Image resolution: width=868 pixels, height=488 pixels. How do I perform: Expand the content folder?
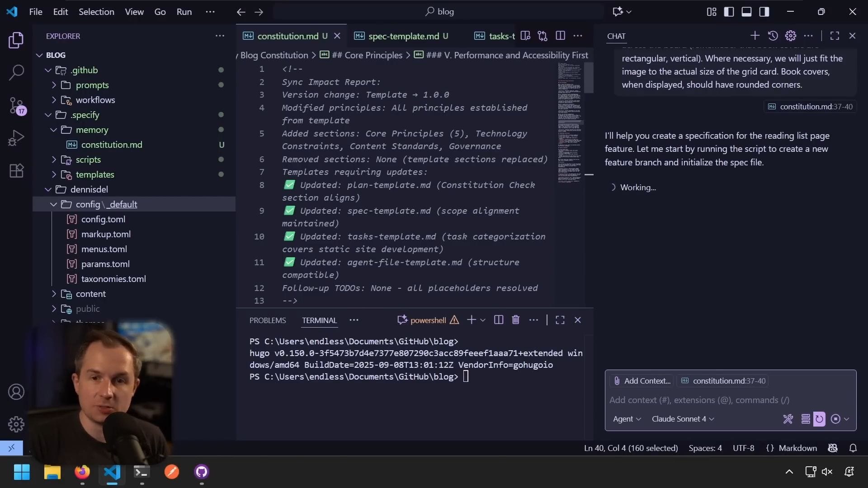pos(90,294)
